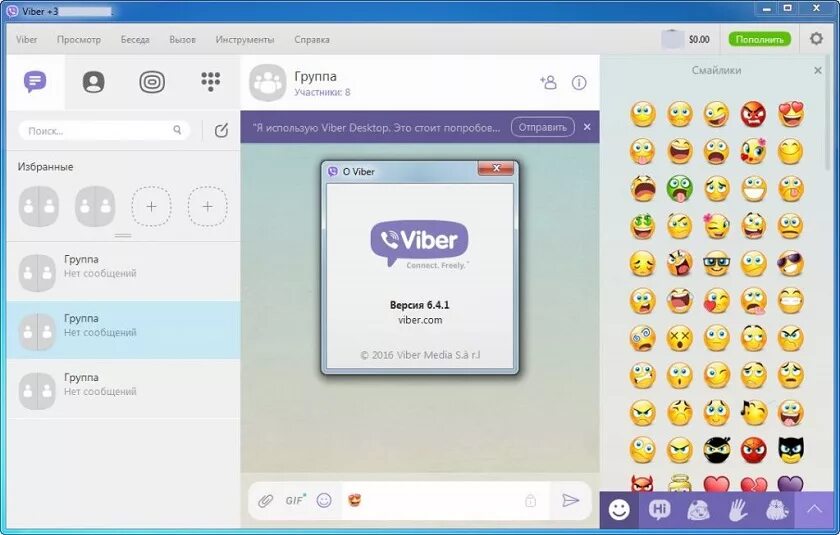
Task: Click the Пополнить button
Action: pos(759,39)
